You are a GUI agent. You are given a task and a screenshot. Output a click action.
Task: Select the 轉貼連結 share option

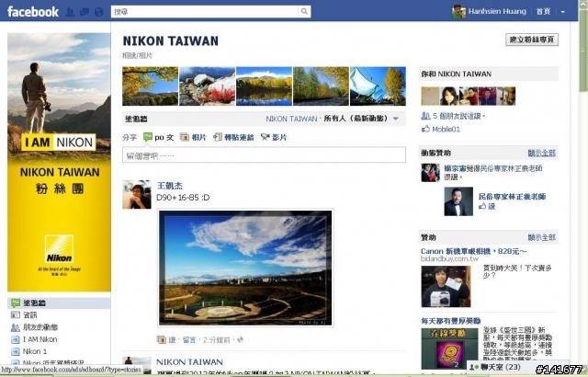pos(233,137)
